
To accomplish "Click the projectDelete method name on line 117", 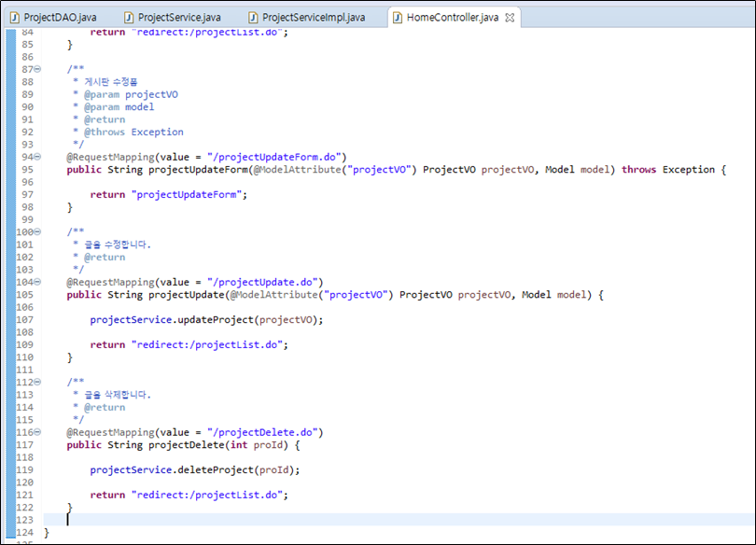I will (x=187, y=445).
